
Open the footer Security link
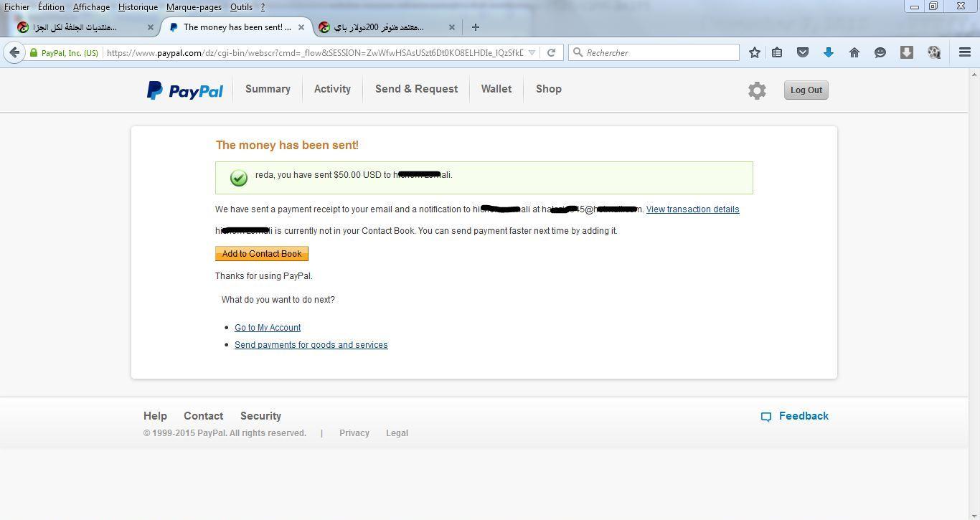click(x=260, y=416)
